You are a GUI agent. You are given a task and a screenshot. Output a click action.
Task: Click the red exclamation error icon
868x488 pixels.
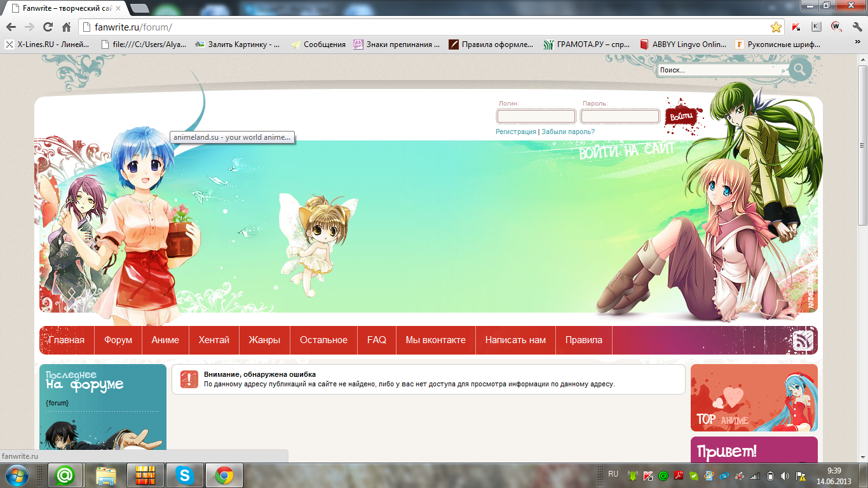click(x=189, y=379)
